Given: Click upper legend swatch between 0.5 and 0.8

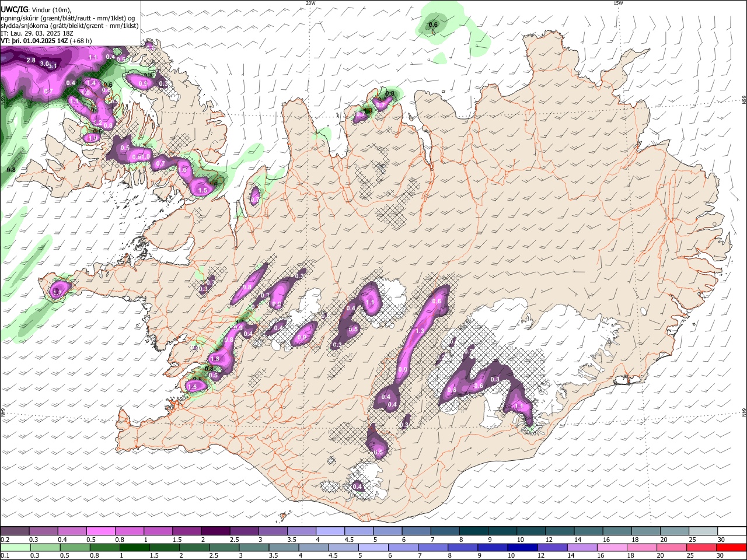Looking at the screenshot, I should click(100, 531).
